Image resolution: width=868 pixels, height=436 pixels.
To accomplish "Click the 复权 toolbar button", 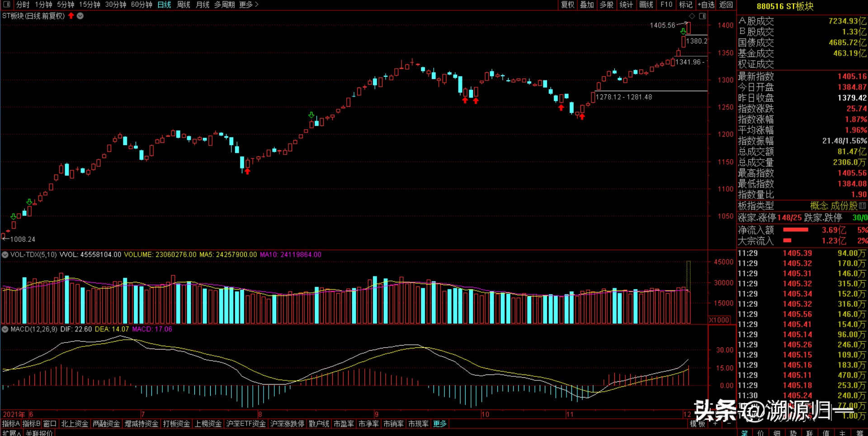I will (567, 5).
